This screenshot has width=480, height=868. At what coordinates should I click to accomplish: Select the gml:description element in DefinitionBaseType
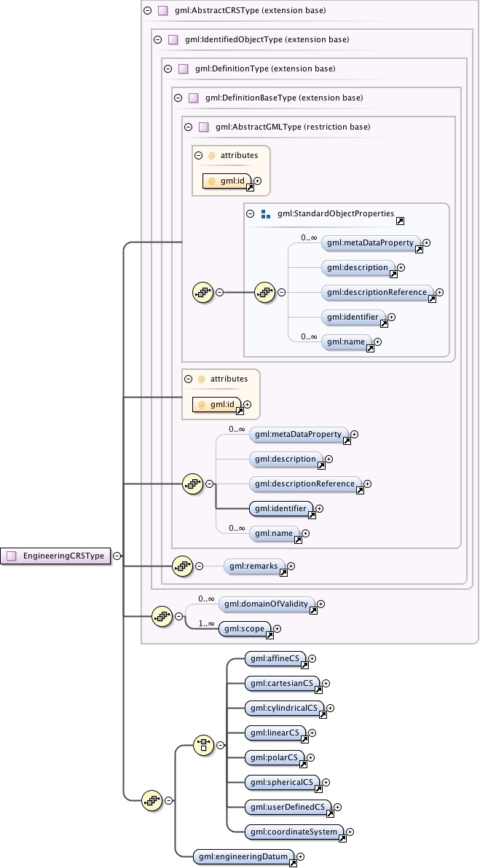click(x=286, y=459)
